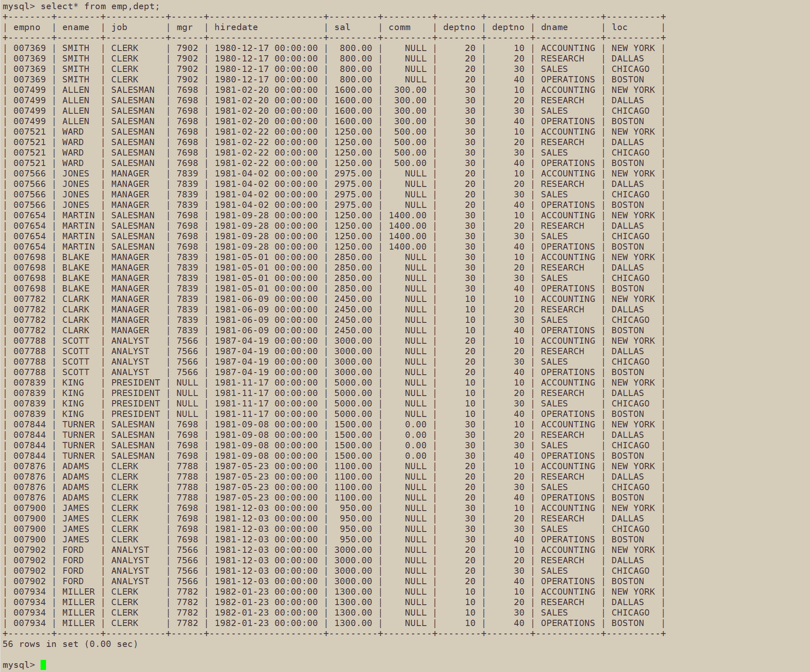The image size is (810, 672).
Task: Click 1100.00 in ADAMS's SALES row
Action: [353, 487]
